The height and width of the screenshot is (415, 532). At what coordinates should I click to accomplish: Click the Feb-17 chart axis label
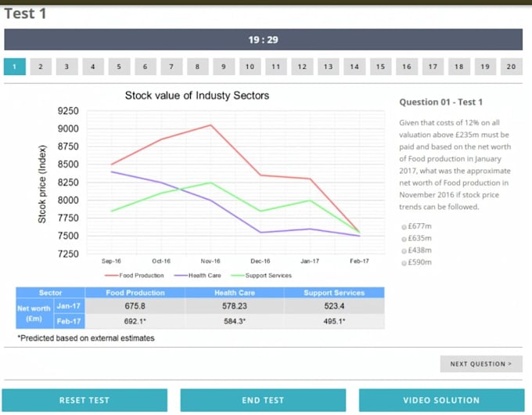(x=359, y=262)
